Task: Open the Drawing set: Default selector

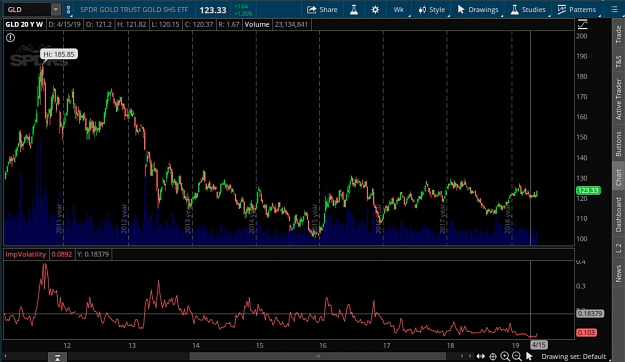Action: (574, 356)
